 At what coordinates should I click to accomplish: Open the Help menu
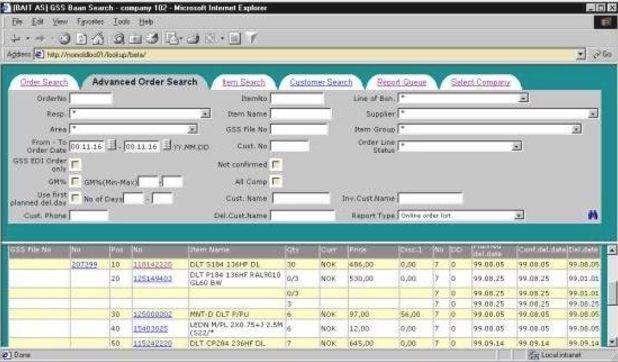tap(146, 22)
